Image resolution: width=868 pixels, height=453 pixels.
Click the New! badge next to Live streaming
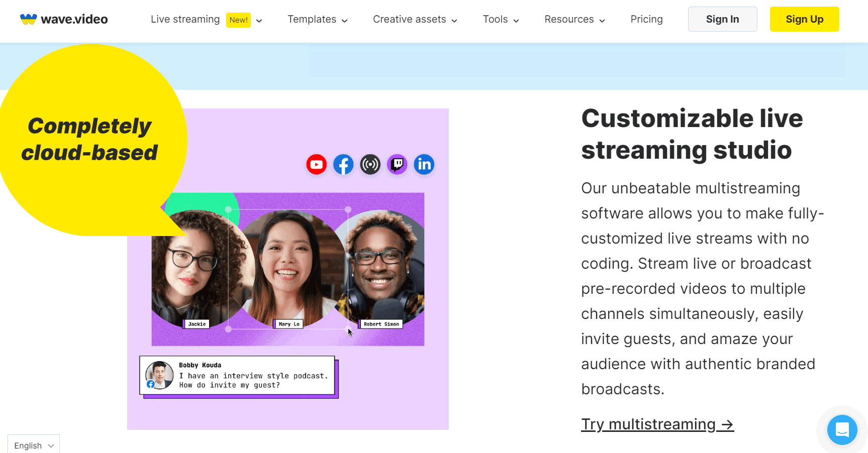pos(238,20)
